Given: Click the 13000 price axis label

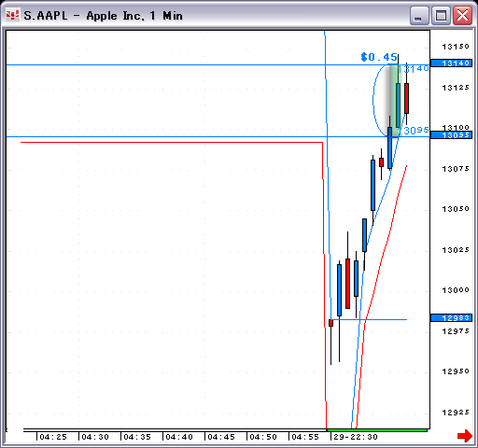Looking at the screenshot, I should [x=456, y=290].
